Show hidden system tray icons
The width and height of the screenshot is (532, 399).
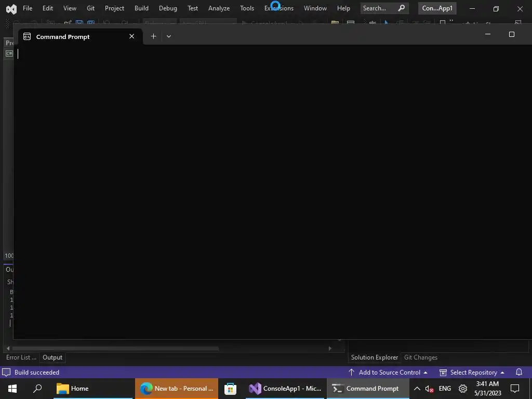pos(417,389)
